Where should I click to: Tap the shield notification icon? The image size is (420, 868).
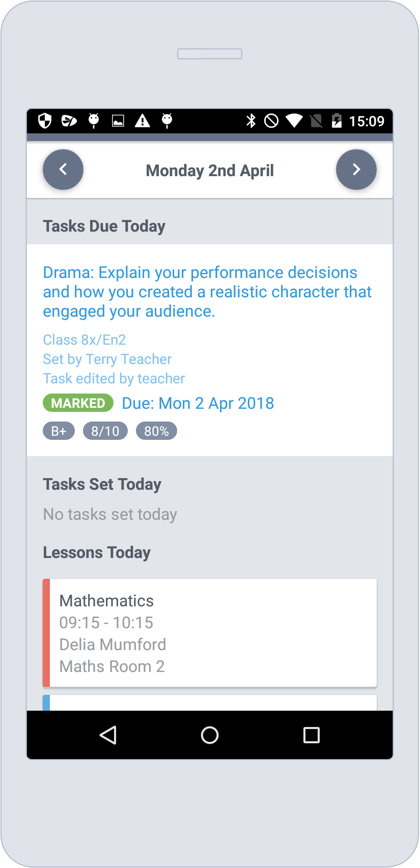(x=45, y=121)
